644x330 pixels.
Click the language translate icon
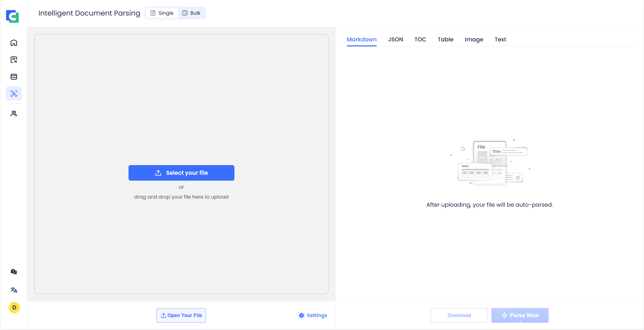[14, 290]
